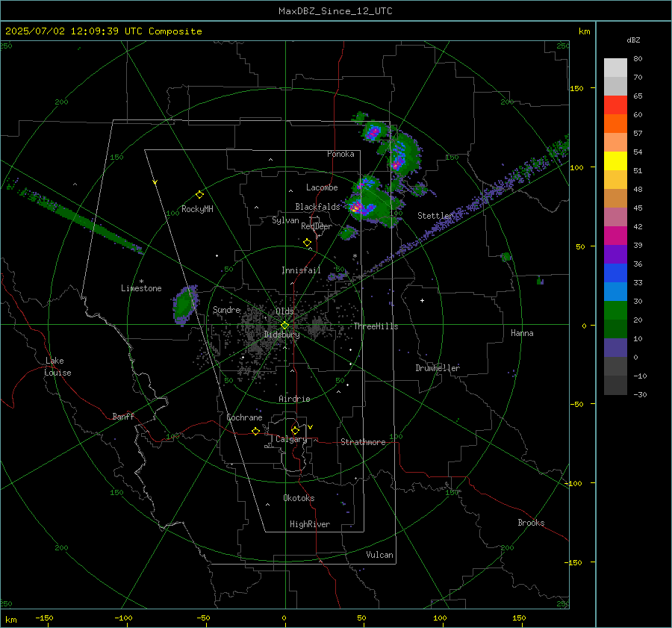
Task: Click the Sundre label
Action: click(226, 309)
